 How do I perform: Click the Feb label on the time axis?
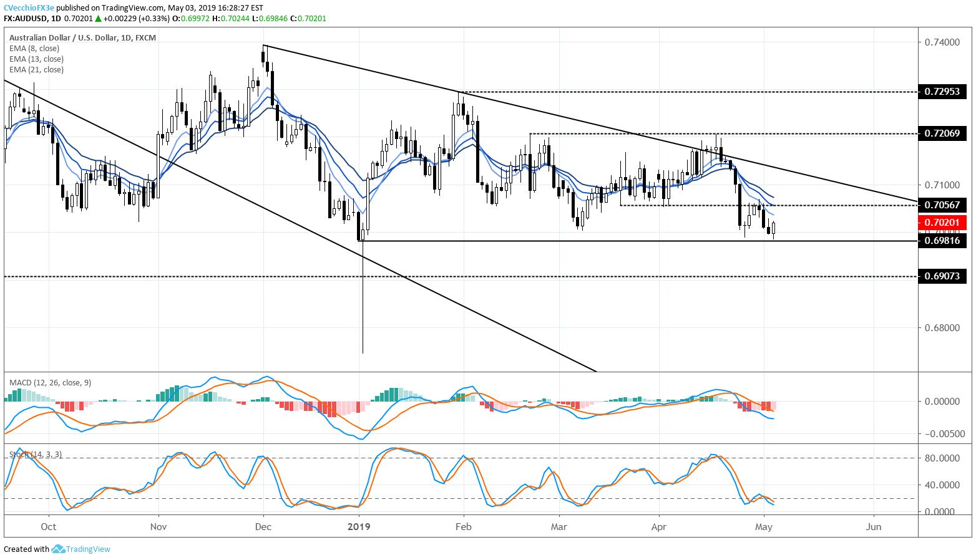(x=464, y=527)
